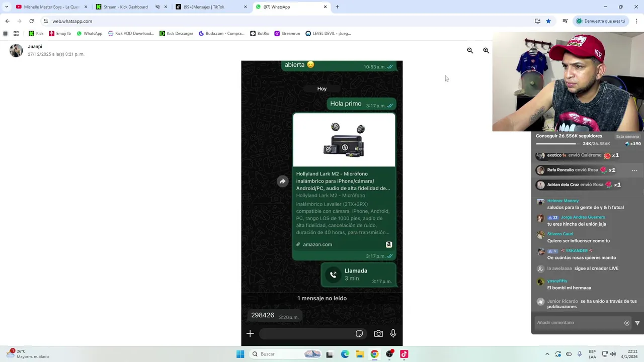The height and width of the screenshot is (362, 644).
Task: Open the OBS icon in the taskbar
Action: click(389, 354)
